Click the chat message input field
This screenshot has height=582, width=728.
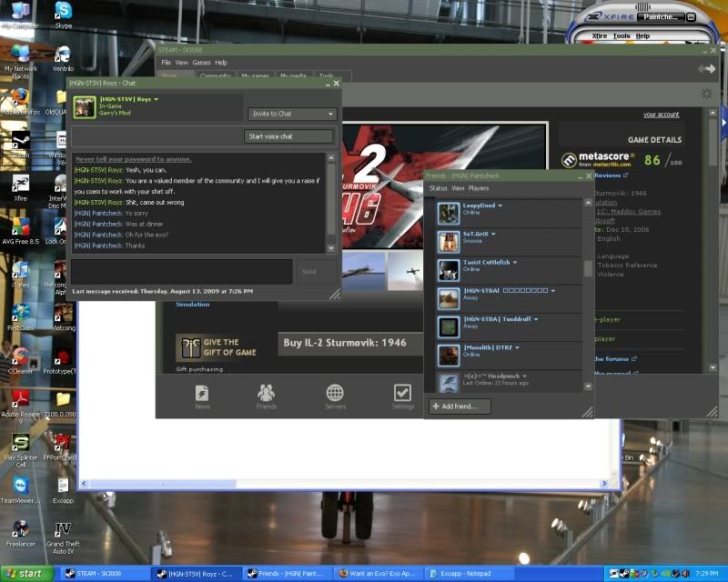181,272
